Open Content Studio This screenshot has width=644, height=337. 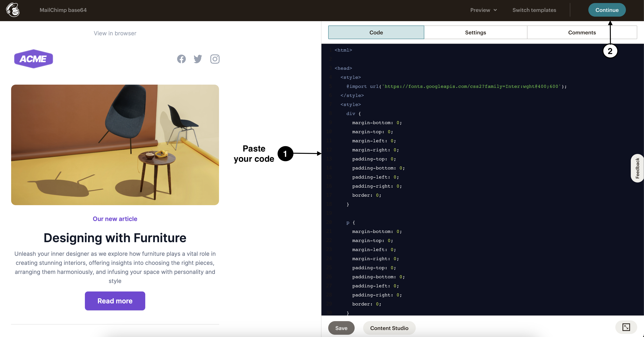click(x=389, y=328)
